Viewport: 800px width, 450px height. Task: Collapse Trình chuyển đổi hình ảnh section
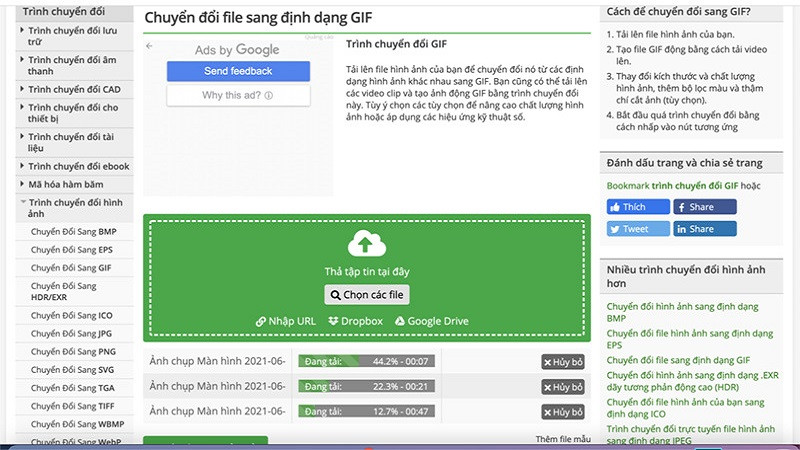[74, 208]
